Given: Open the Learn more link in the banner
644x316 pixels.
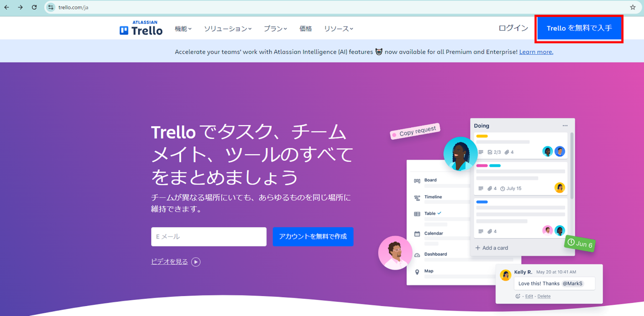Looking at the screenshot, I should click(536, 52).
